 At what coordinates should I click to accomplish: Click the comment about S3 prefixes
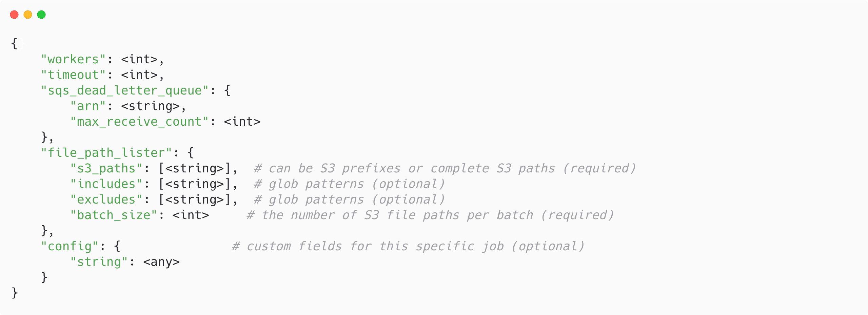tap(445, 168)
